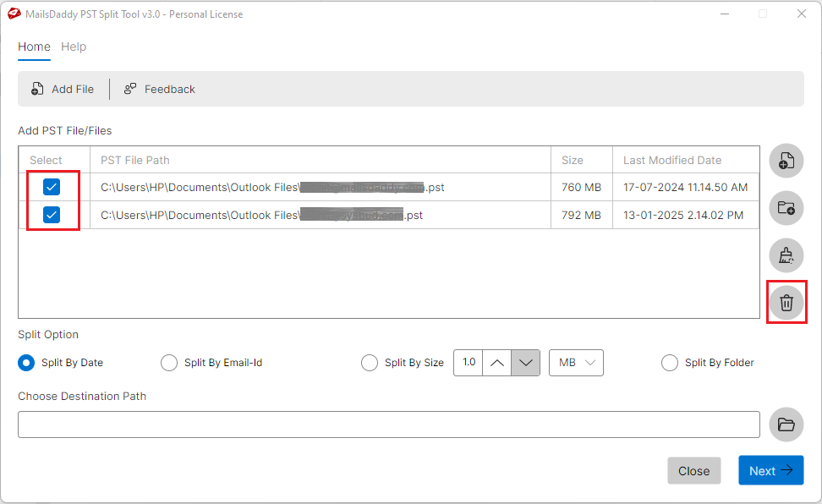Click the destination path input field
822x504 pixels.
[x=389, y=425]
